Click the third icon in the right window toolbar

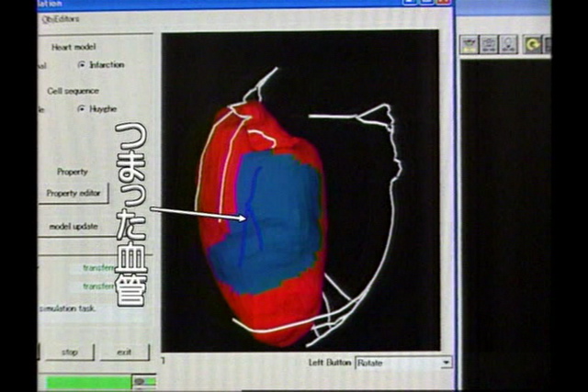[x=508, y=44]
